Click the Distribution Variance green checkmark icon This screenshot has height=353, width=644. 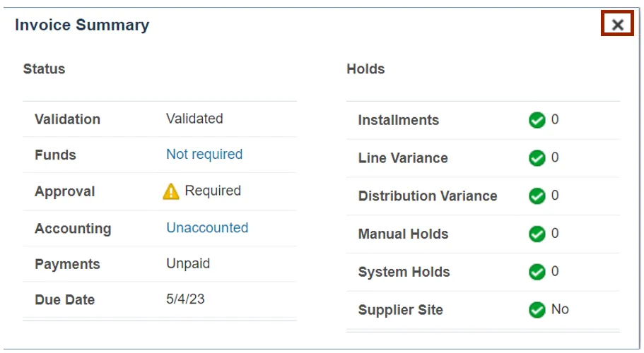(x=537, y=196)
